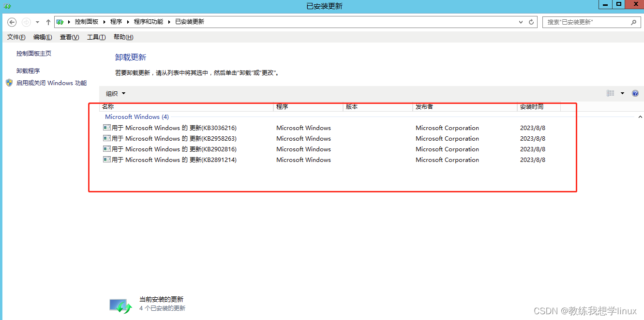Open the recent locations dropdown arrow
This screenshot has width=644, height=320.
37,22
